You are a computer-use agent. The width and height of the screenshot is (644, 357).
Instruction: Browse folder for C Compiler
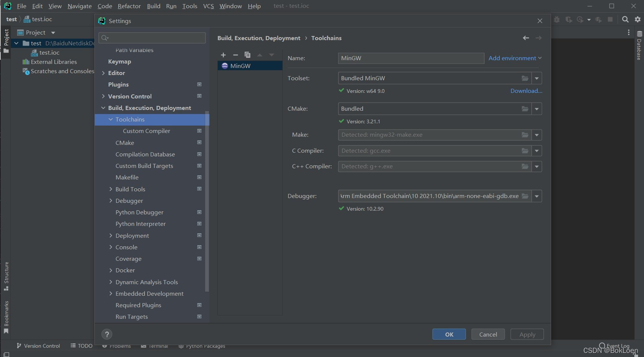point(525,151)
